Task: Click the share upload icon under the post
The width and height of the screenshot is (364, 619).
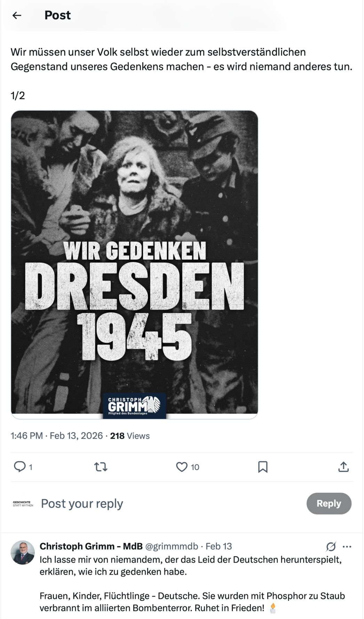Action: [344, 467]
